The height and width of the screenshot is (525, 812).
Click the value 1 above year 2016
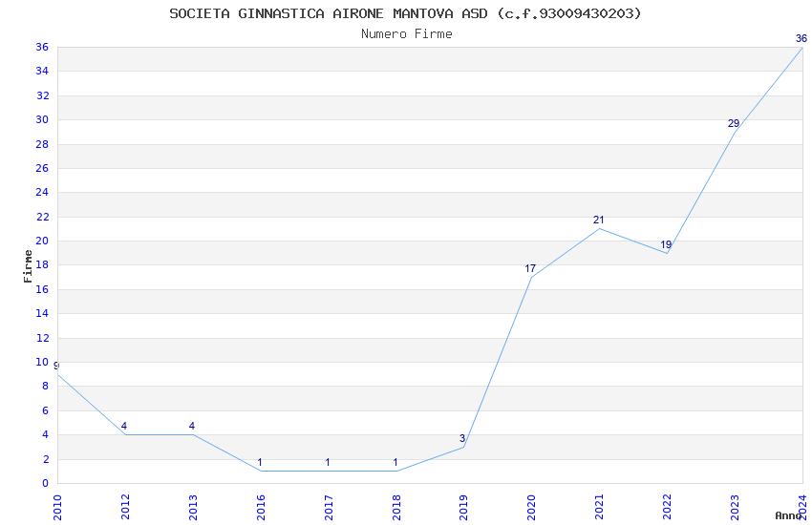coord(260,462)
